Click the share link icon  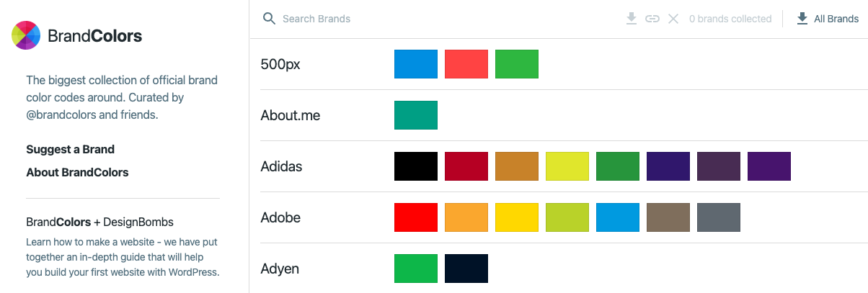pyautogui.click(x=652, y=19)
